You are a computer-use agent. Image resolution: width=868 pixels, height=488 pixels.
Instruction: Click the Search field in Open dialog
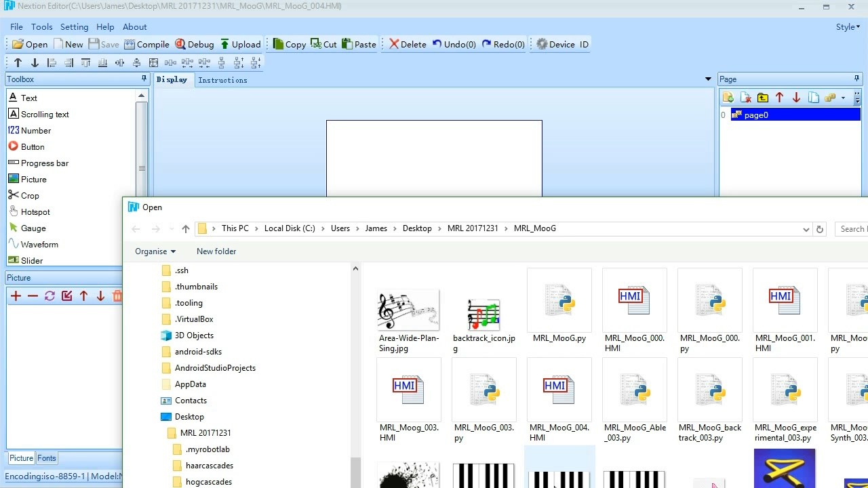pyautogui.click(x=851, y=229)
